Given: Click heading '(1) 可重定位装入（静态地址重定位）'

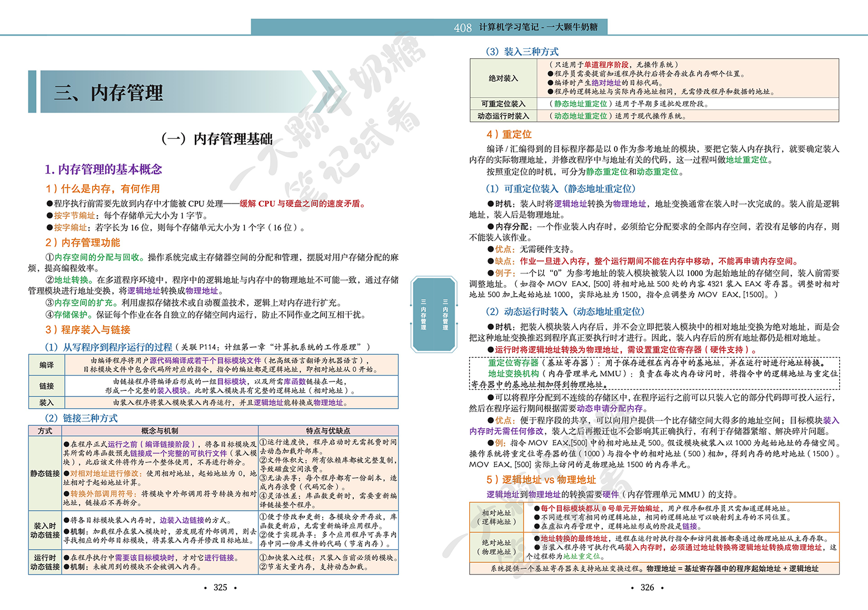Looking at the screenshot, I should point(561,189).
